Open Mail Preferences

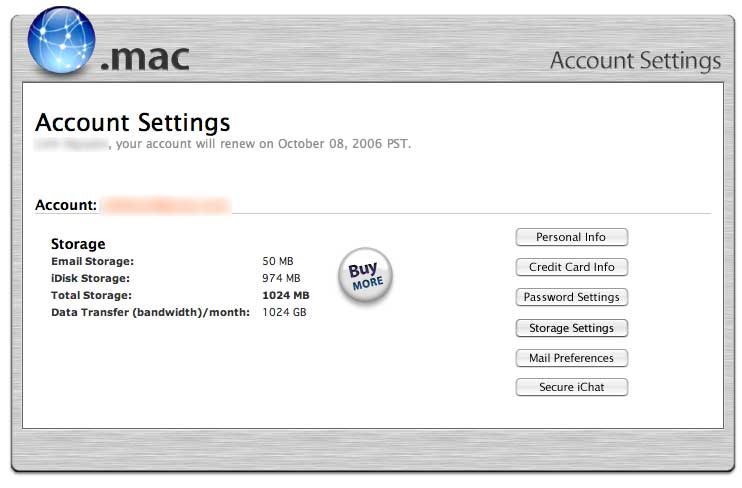pos(572,358)
